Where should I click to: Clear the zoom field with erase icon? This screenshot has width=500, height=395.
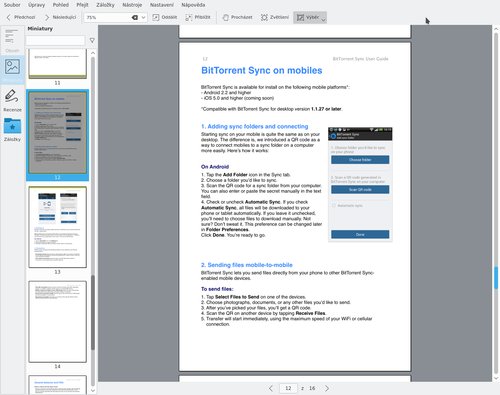point(135,17)
